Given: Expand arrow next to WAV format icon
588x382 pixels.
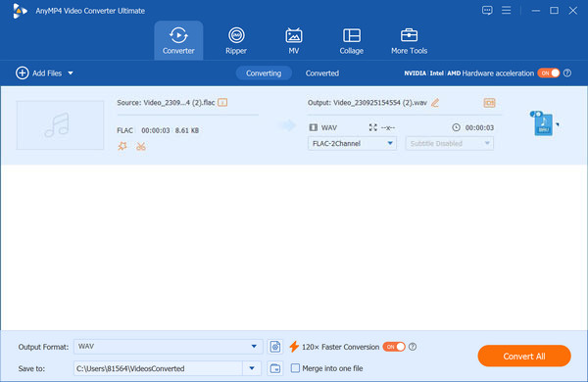Looking at the screenshot, I should coord(558,124).
